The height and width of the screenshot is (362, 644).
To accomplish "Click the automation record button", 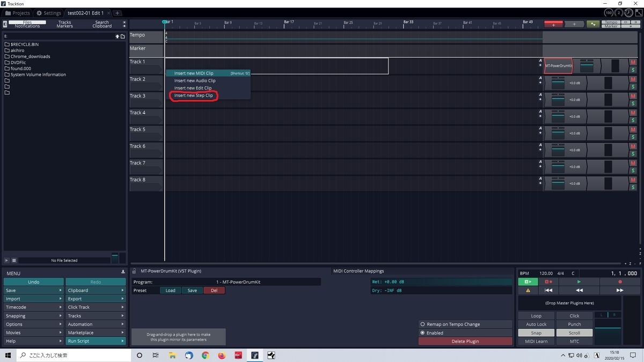I will (x=548, y=282).
